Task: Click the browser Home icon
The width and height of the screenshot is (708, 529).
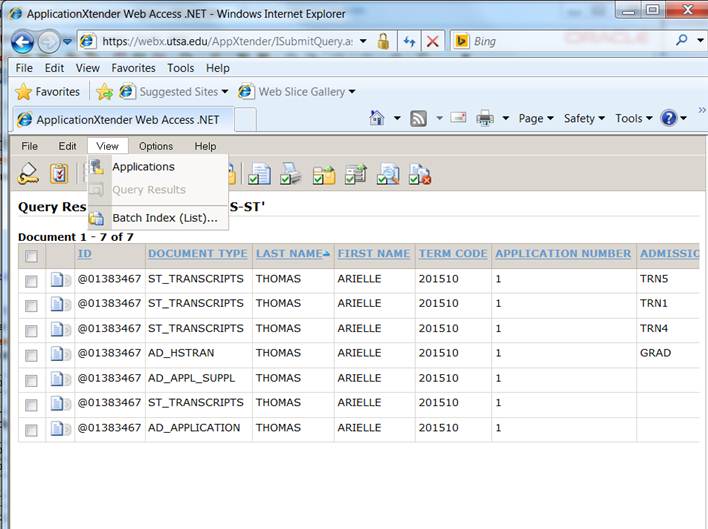Action: [x=377, y=118]
